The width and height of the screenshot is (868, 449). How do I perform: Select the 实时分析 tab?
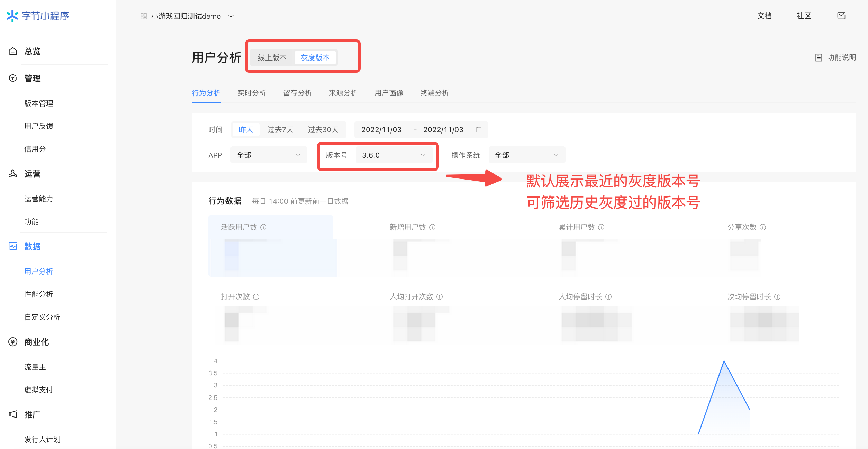252,93
